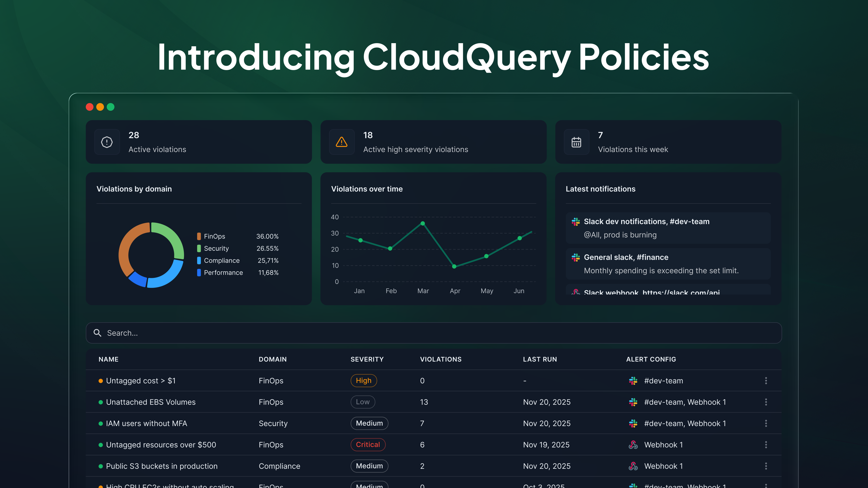This screenshot has height=488, width=868.
Task: Click the High severity badge
Action: [x=363, y=380]
